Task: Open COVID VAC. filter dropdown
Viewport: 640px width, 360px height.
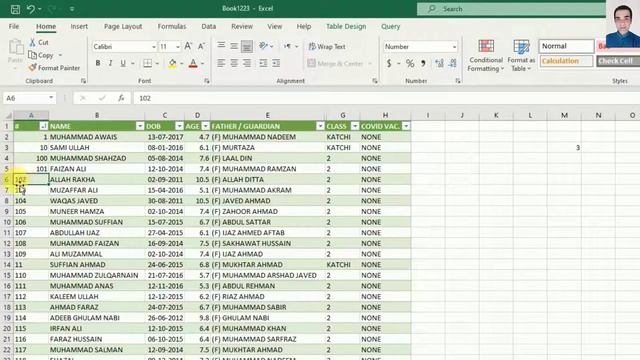Action: tap(406, 126)
